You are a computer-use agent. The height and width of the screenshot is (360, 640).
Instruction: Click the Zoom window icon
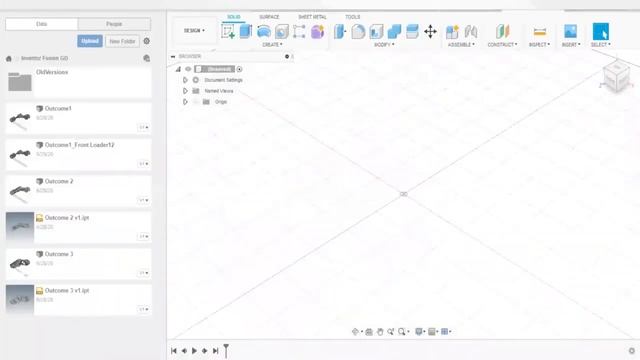point(391,331)
